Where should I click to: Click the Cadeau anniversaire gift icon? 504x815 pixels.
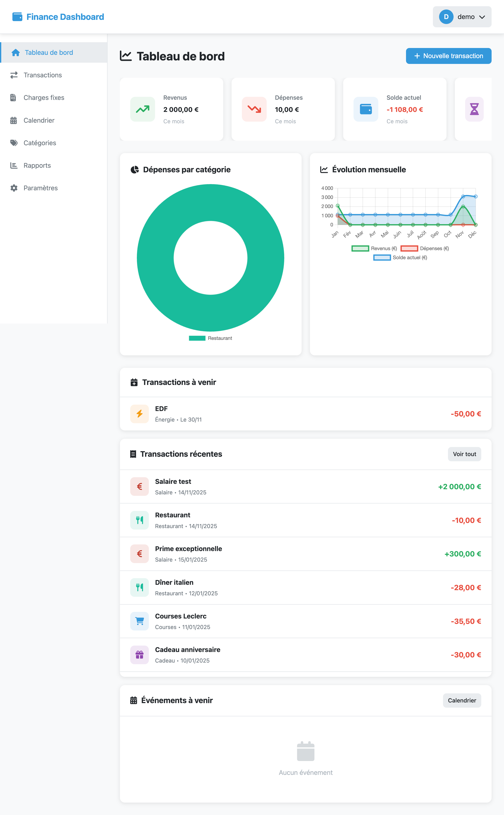pos(139,655)
